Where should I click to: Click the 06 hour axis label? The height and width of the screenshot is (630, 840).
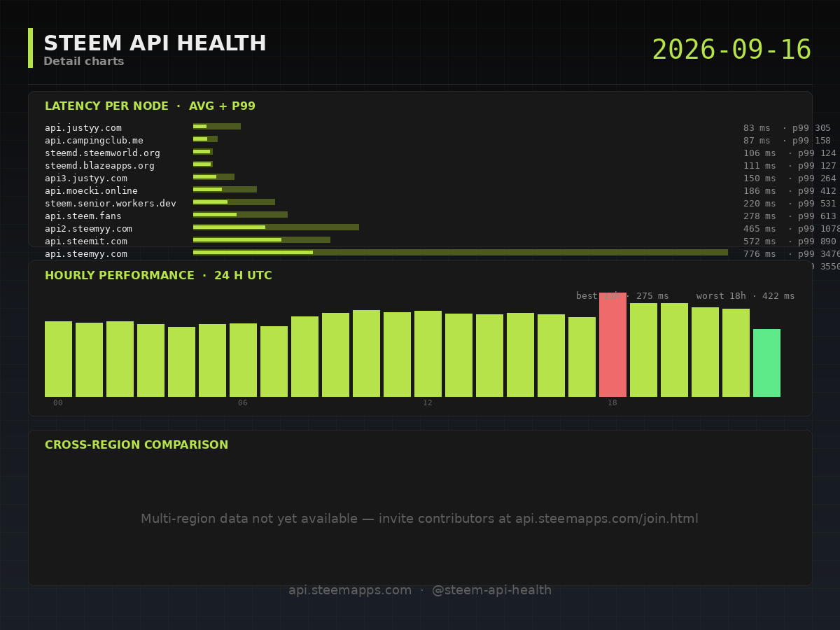click(x=243, y=403)
